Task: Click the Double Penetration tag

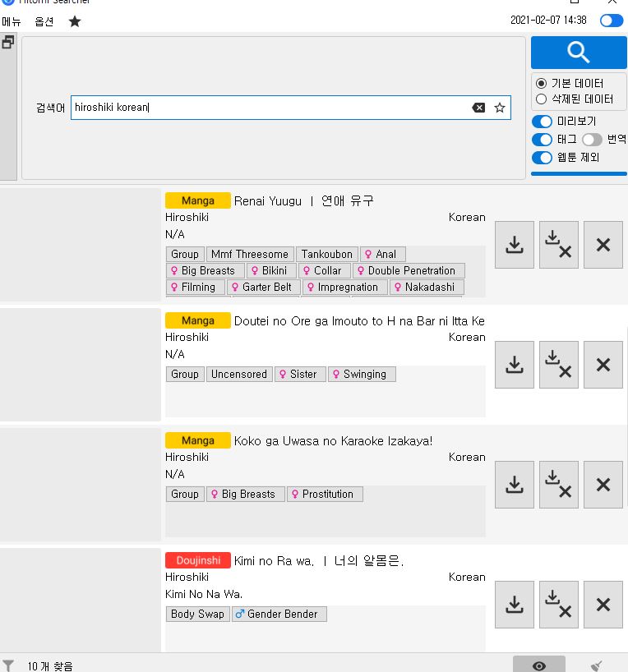Action: click(409, 271)
